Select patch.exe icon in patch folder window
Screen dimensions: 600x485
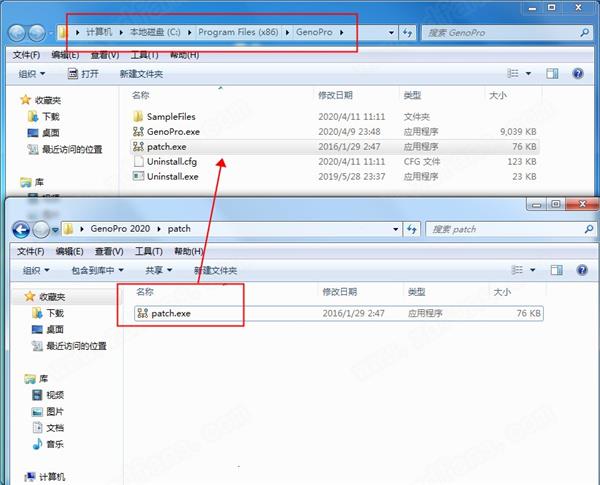(142, 313)
